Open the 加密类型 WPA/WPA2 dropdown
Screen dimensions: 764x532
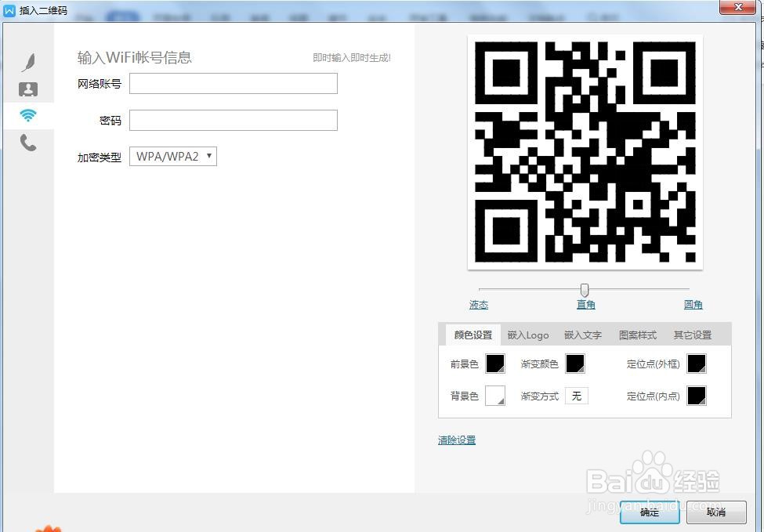173,157
